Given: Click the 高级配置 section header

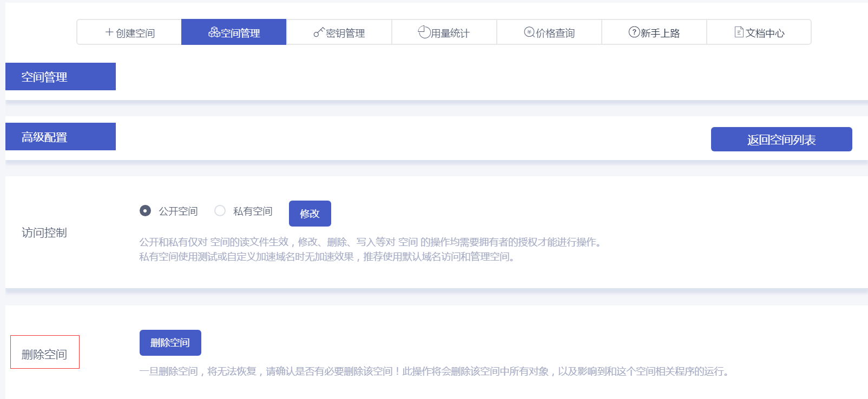Looking at the screenshot, I should coord(61,137).
